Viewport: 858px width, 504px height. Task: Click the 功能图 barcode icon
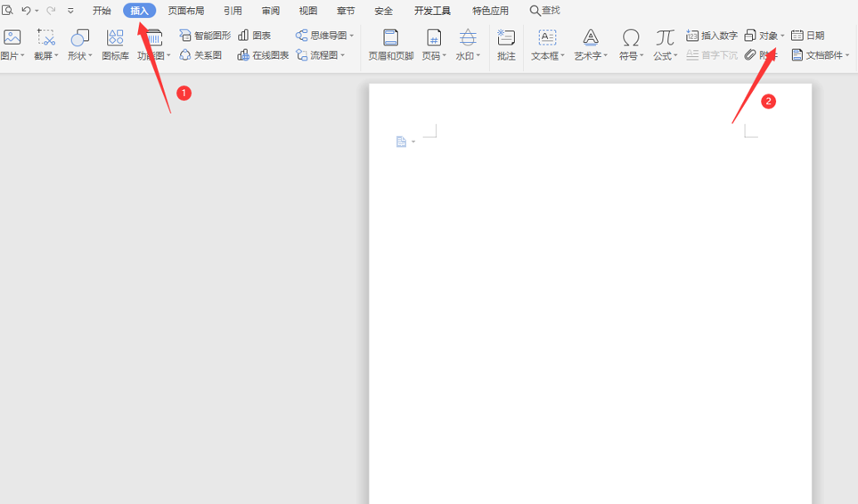pos(155,37)
